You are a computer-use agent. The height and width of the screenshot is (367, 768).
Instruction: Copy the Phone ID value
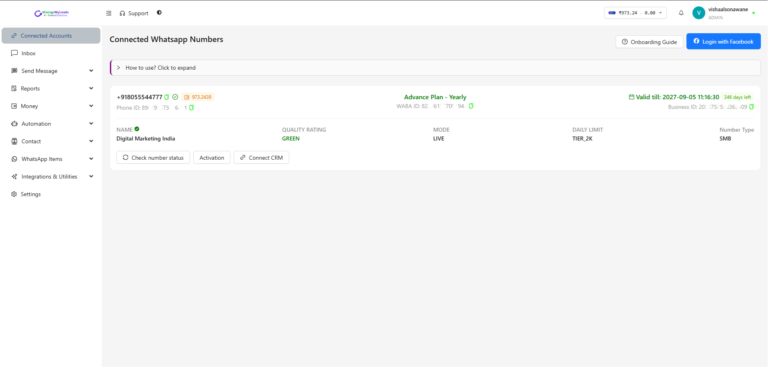(x=192, y=107)
